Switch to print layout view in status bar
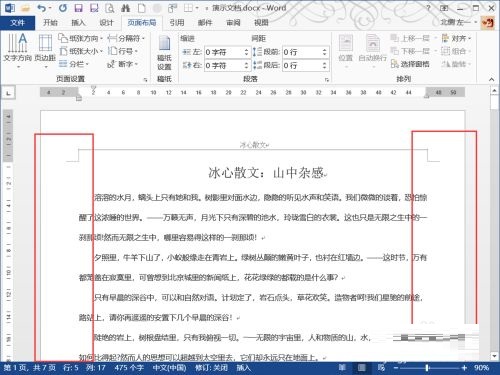The image size is (500, 375). click(361, 368)
